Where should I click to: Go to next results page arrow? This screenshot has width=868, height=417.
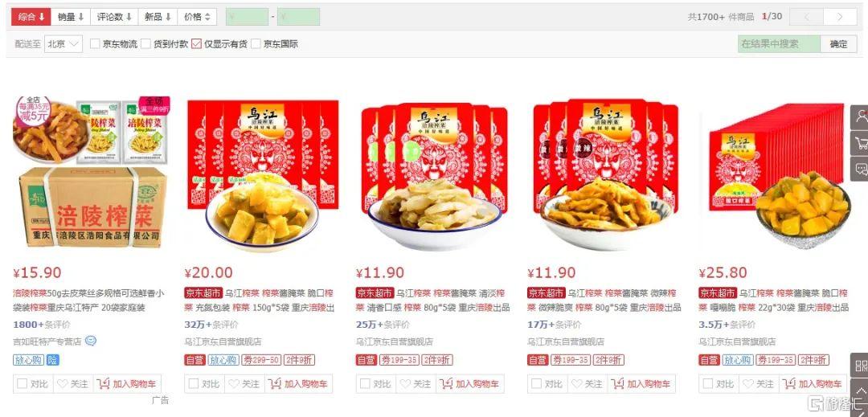click(840, 17)
